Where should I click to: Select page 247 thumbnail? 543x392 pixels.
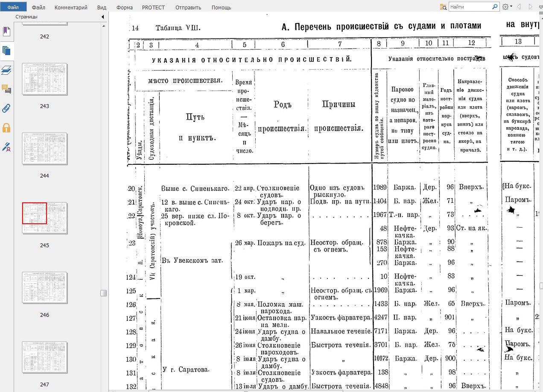44,358
